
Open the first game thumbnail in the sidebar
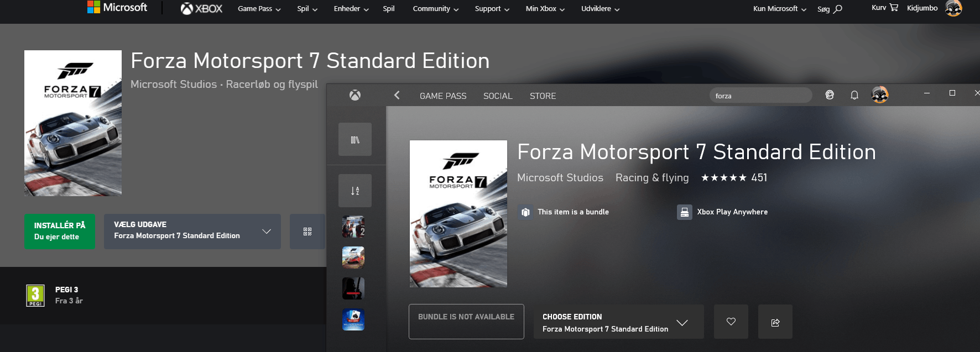pyautogui.click(x=353, y=227)
